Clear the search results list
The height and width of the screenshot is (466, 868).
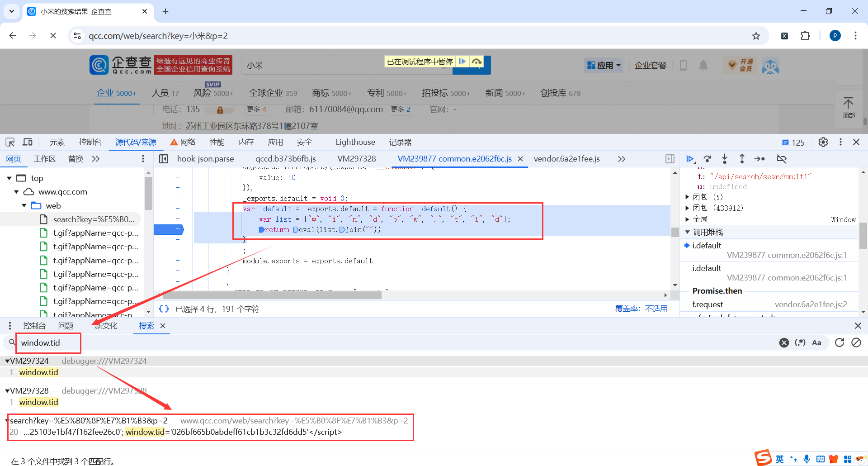click(856, 342)
